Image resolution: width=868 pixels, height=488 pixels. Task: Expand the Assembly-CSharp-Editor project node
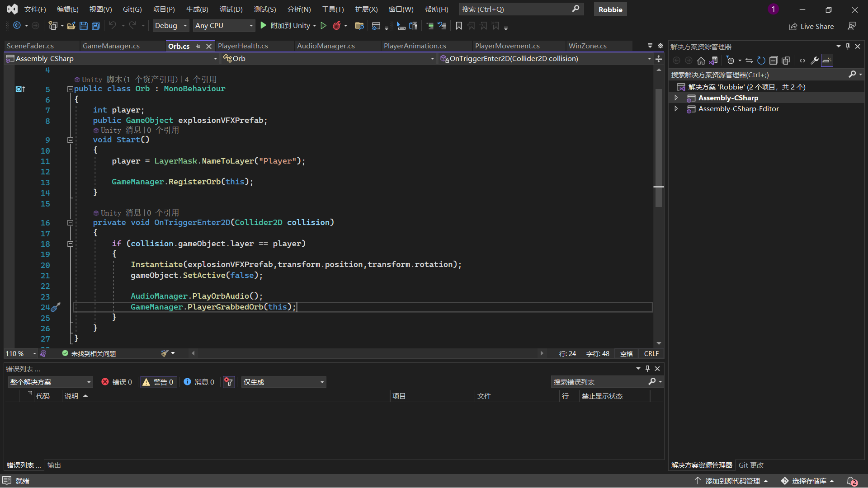pyautogui.click(x=676, y=109)
